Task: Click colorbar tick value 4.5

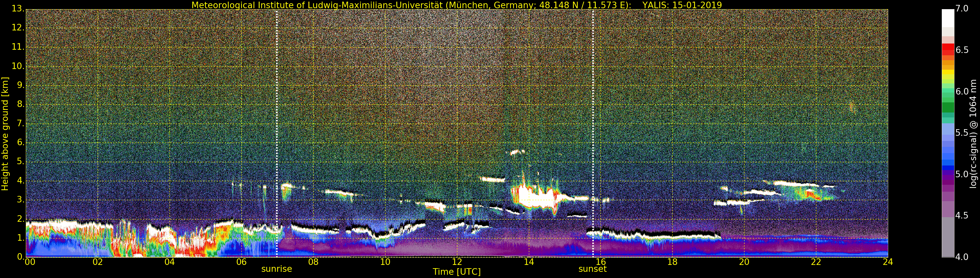Action: pos(962,216)
